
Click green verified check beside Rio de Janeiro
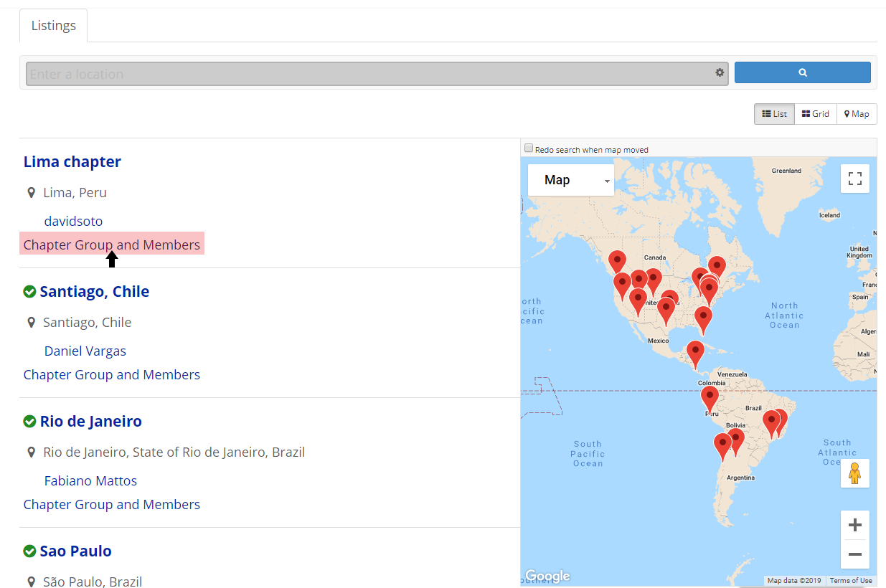[x=29, y=422]
